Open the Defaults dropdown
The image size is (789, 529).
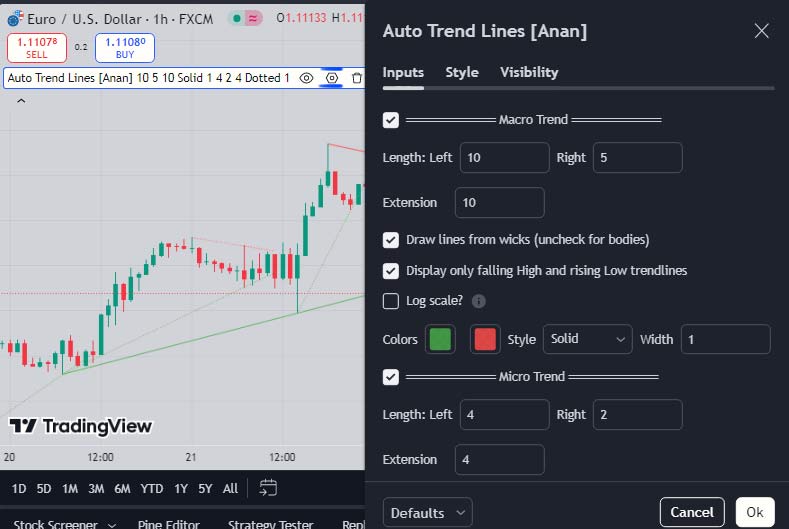point(428,512)
